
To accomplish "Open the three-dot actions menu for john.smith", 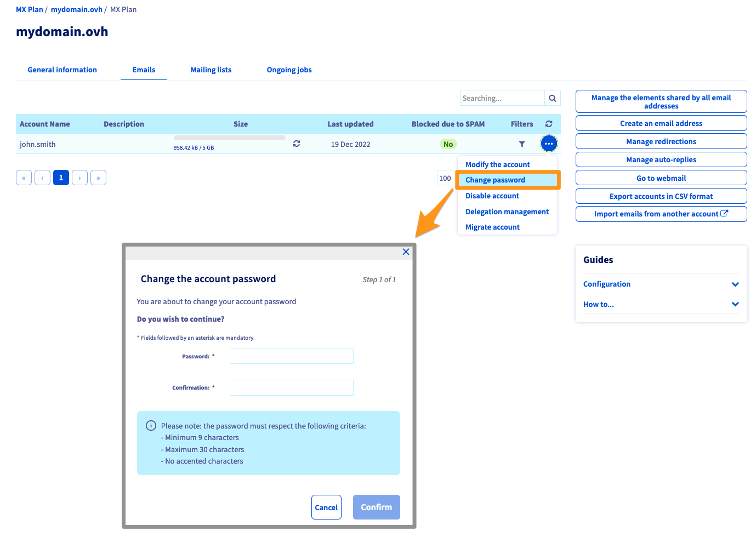I will 548,144.
